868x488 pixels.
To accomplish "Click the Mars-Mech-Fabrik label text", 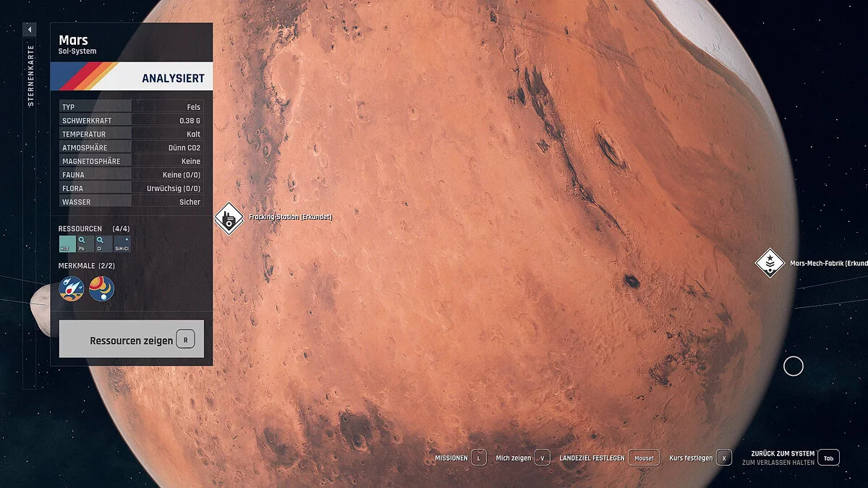I will [x=829, y=264].
